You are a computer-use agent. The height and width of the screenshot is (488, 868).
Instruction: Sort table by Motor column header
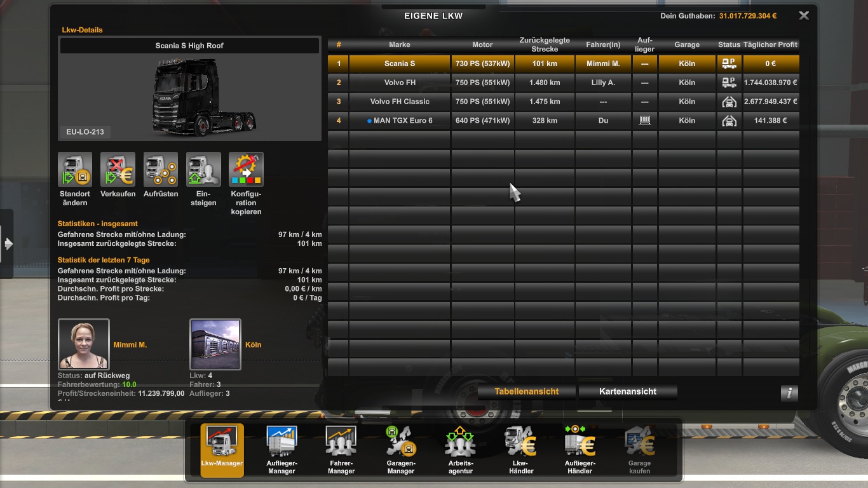482,44
